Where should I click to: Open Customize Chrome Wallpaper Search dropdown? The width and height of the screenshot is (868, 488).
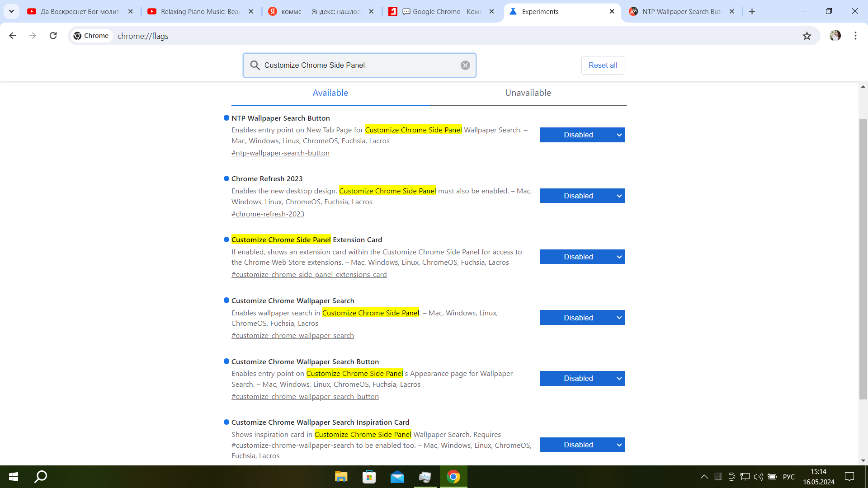click(582, 318)
